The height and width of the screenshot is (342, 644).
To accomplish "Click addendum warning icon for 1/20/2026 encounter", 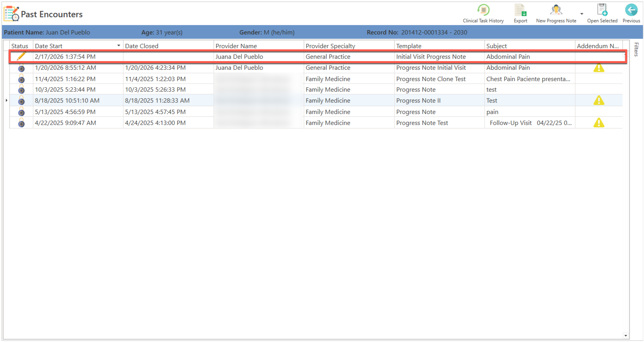I will [599, 68].
